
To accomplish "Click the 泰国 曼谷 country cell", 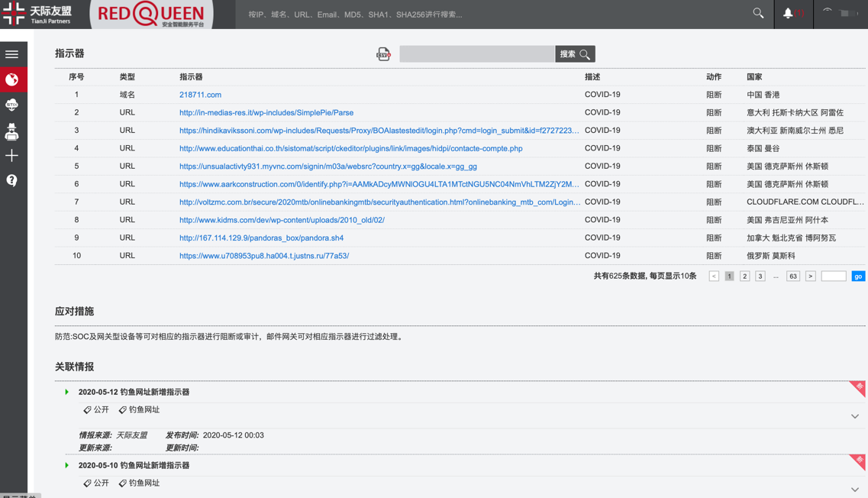I will pyautogui.click(x=763, y=148).
